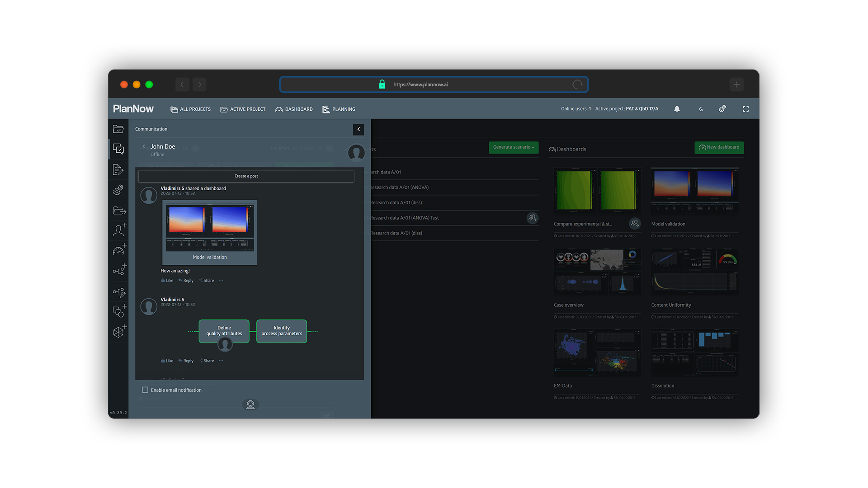
Task: Click browser address bar plannow.ai
Action: click(x=434, y=84)
